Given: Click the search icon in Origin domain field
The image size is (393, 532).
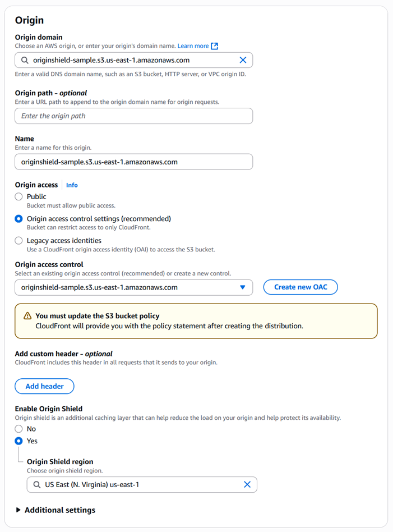Looking at the screenshot, I should pyautogui.click(x=25, y=59).
